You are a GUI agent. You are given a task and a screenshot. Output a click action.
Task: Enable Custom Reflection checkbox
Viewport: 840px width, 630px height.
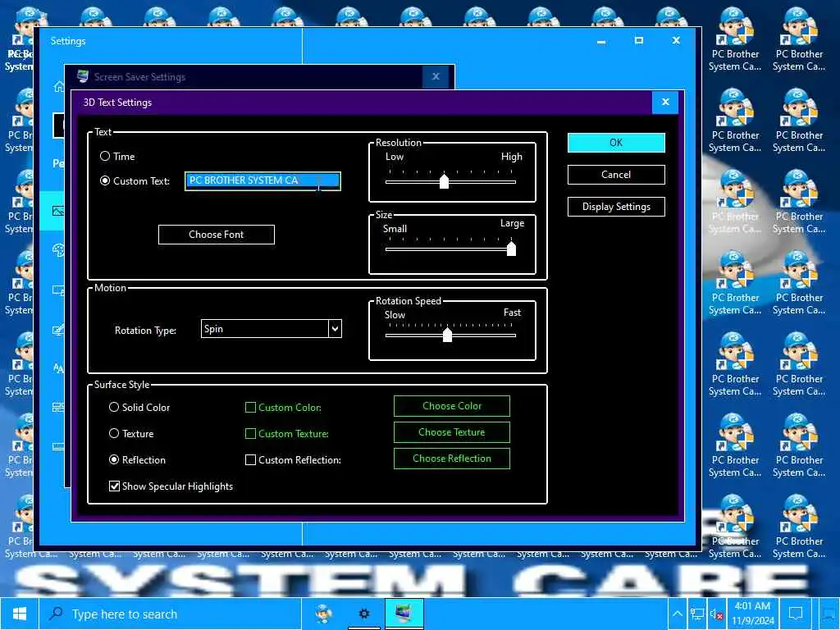tap(250, 459)
